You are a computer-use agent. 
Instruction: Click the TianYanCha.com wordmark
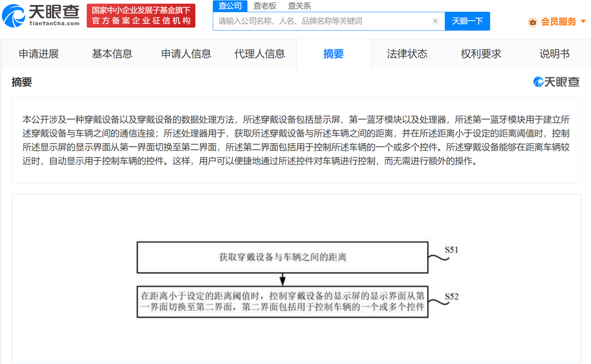pyautogui.click(x=55, y=22)
